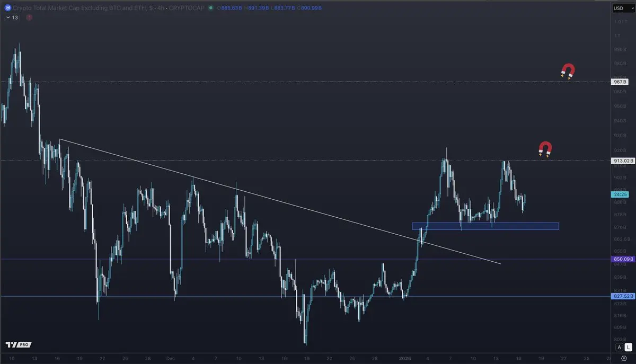Click the 2026 date on time axis
Viewport: 636px width, 364px height.
(x=404, y=358)
